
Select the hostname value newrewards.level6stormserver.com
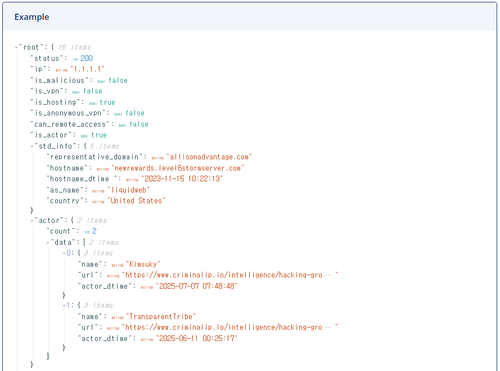[x=178, y=168]
